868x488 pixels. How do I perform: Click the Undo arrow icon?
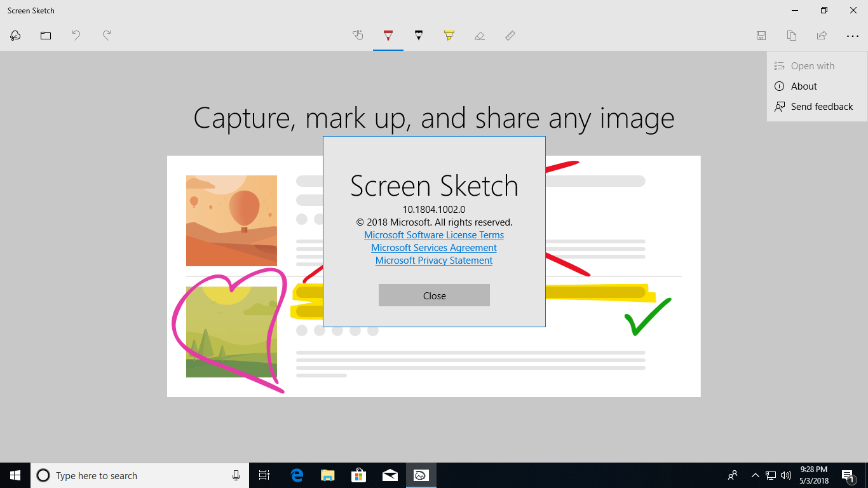tap(76, 36)
